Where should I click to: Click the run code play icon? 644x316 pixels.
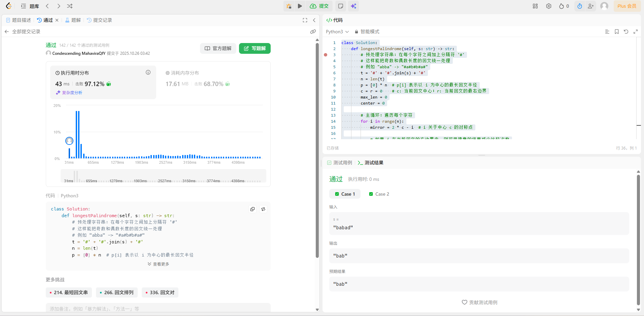coord(300,6)
